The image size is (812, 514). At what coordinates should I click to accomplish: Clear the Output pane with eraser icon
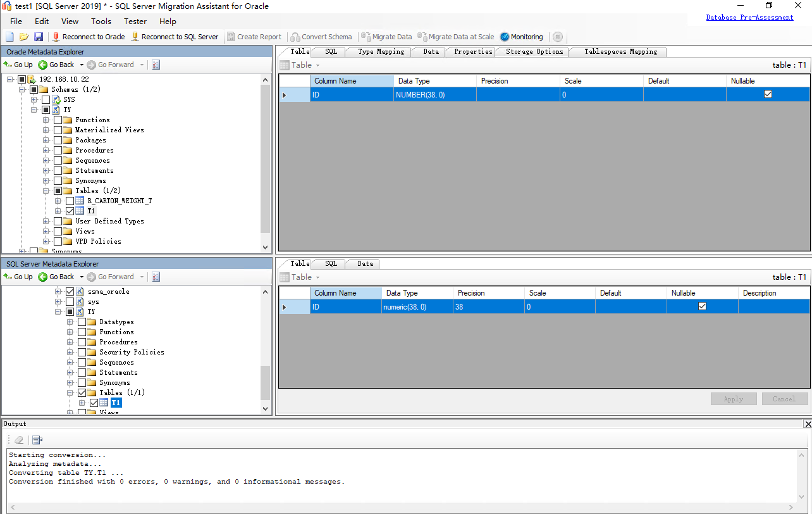pos(19,440)
